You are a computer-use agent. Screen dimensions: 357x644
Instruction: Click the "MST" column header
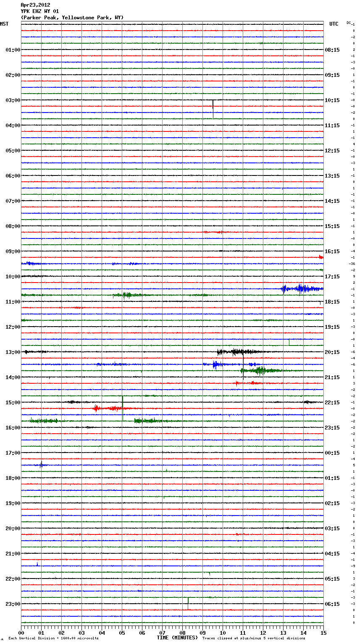pos(4,24)
